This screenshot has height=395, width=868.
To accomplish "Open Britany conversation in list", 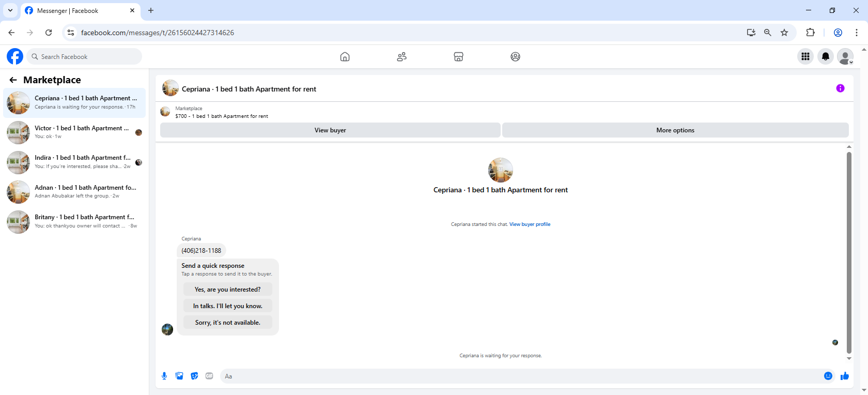I will pos(74,222).
